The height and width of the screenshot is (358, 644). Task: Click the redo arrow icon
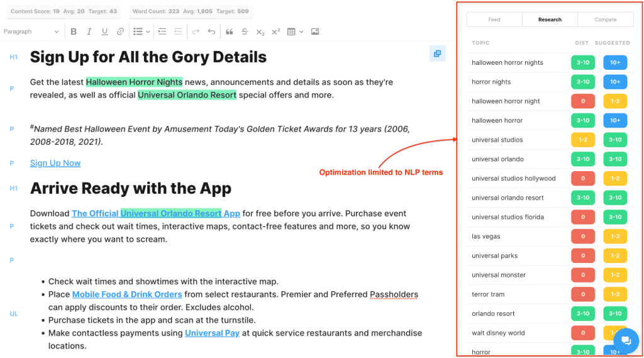(196, 31)
